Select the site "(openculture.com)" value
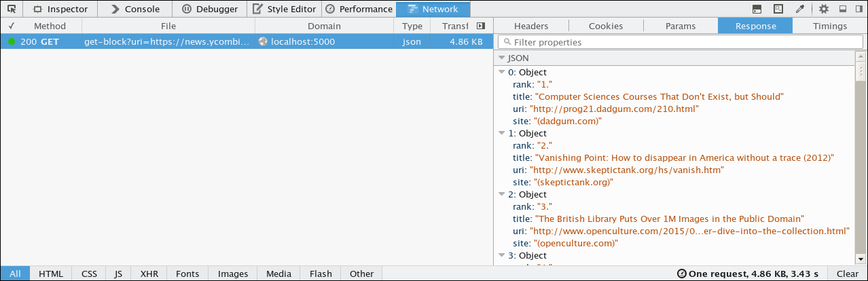This screenshot has height=281, width=868. pyautogui.click(x=575, y=243)
